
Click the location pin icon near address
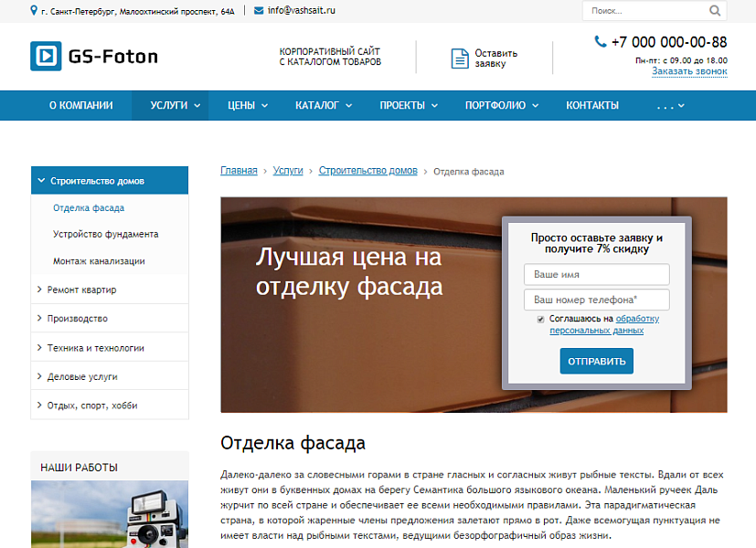pos(34,11)
